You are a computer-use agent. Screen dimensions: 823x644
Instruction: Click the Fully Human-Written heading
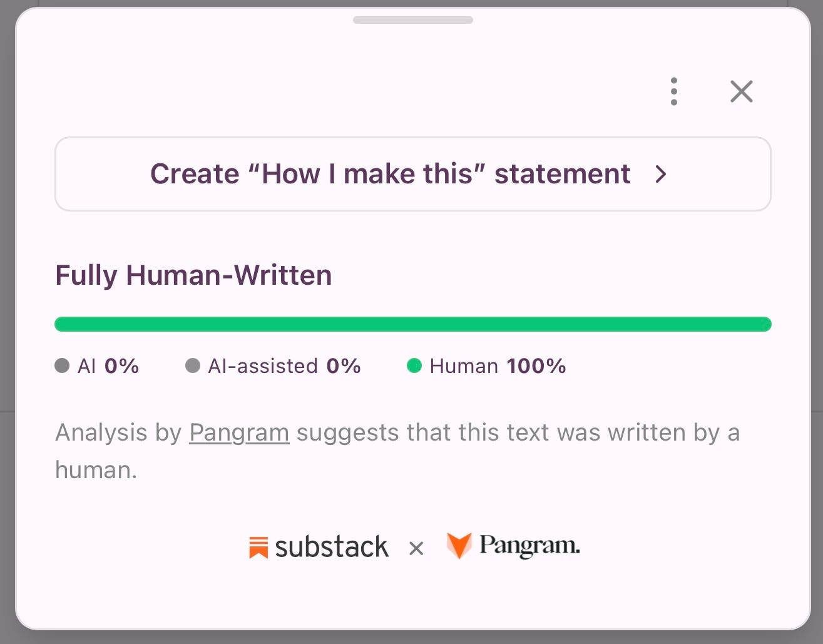(193, 275)
